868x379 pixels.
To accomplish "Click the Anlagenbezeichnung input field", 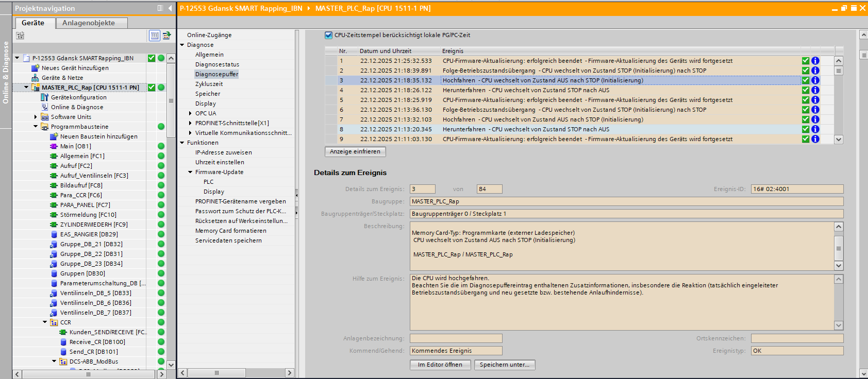I will 456,338.
